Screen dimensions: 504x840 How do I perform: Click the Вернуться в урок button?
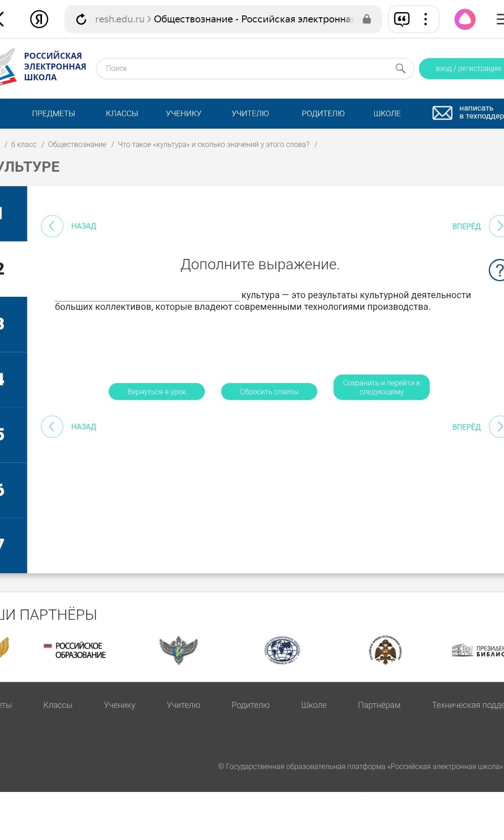click(x=157, y=392)
